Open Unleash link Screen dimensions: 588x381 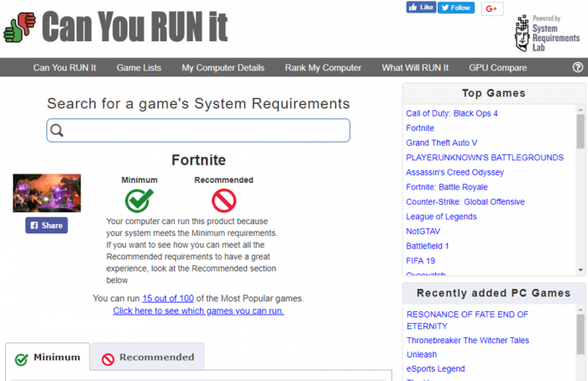pyautogui.click(x=422, y=354)
